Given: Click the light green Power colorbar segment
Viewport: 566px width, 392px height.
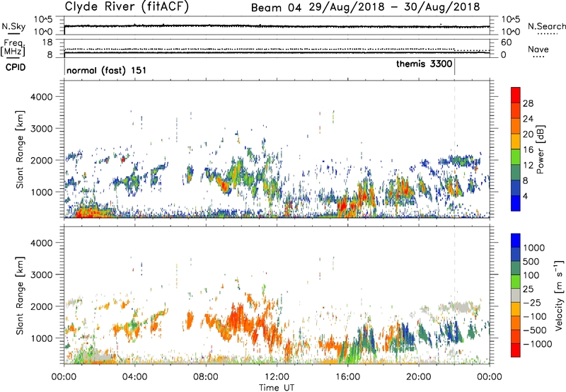Looking at the screenshot, I should pyautogui.click(x=516, y=157).
